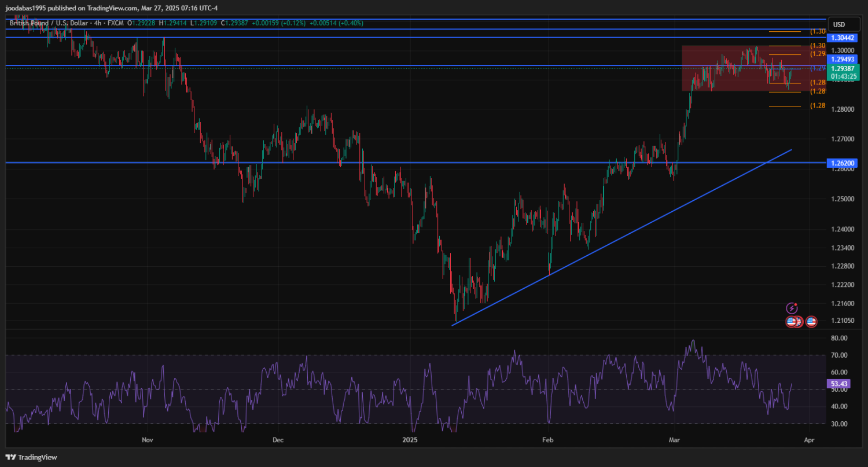Select the blue 1.29493 price label
The height and width of the screenshot is (467, 868).
[843, 59]
